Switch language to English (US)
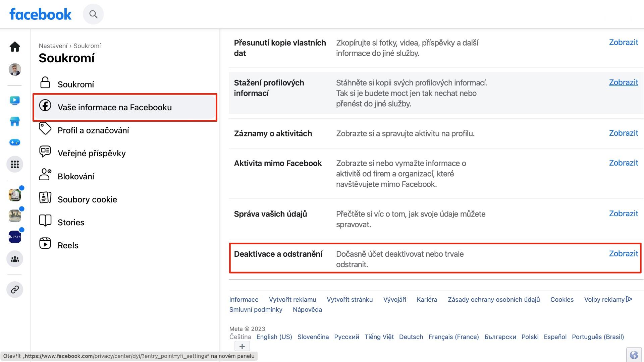This screenshot has width=644, height=362. (274, 337)
